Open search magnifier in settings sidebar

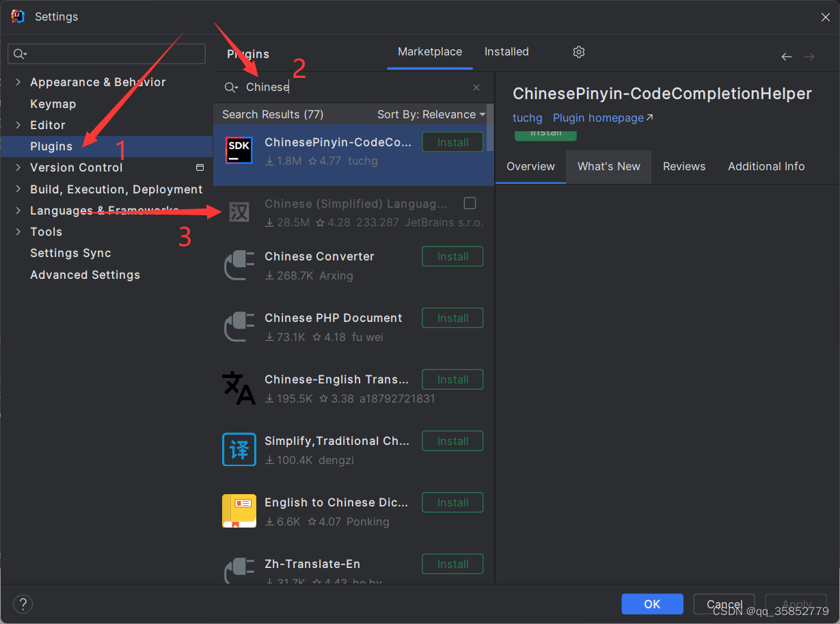(x=20, y=54)
